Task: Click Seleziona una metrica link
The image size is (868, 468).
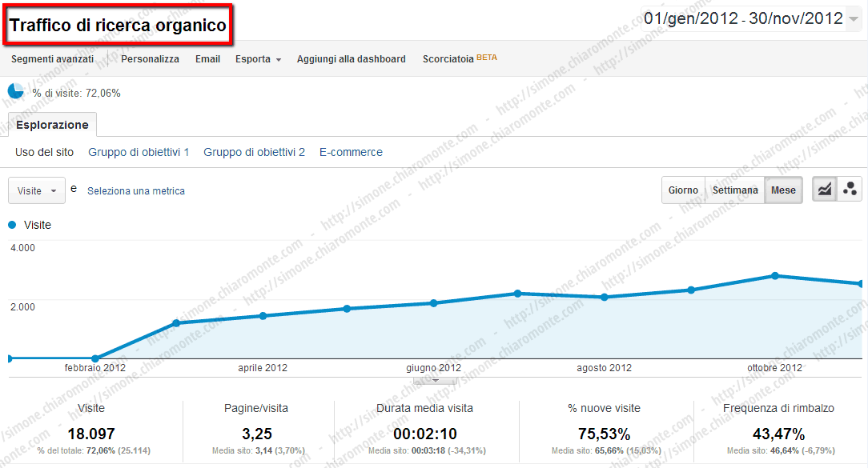Action: click(136, 191)
